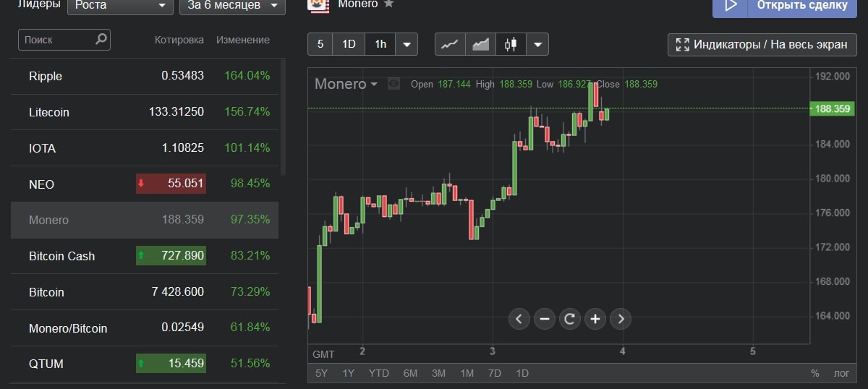The width and height of the screenshot is (868, 389).
Task: Select the NEO row
Action: (x=145, y=184)
